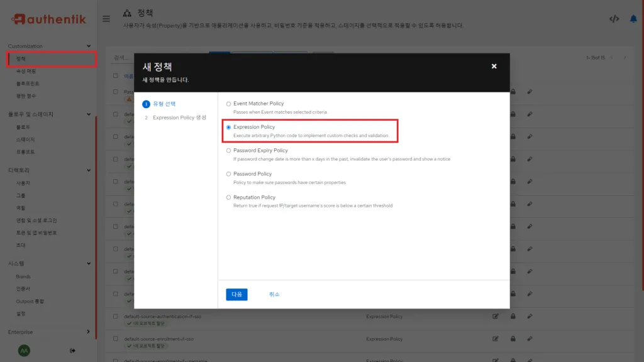Screen dimensions: 644x362
Task: Click the 다음 button to continue
Action: (x=236, y=294)
